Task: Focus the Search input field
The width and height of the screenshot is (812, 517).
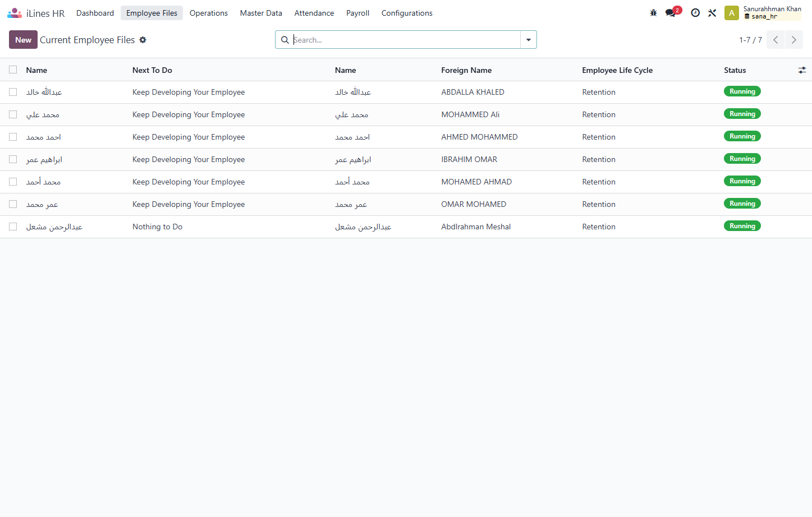Action: pyautogui.click(x=406, y=40)
